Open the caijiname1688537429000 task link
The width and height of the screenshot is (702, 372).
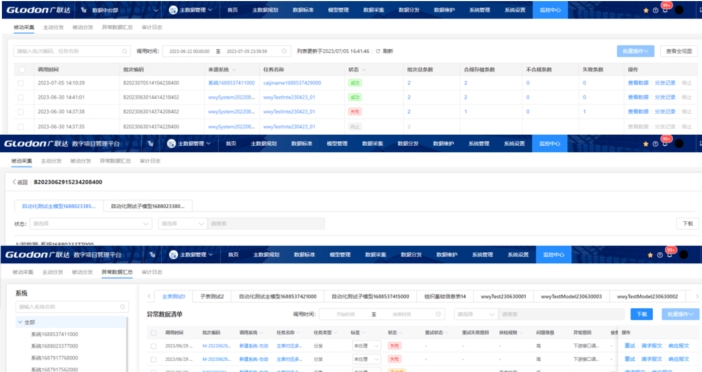(x=292, y=83)
